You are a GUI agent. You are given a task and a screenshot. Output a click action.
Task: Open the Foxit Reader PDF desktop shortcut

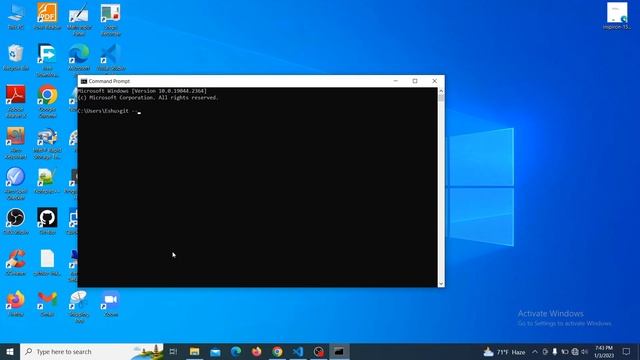[47, 15]
